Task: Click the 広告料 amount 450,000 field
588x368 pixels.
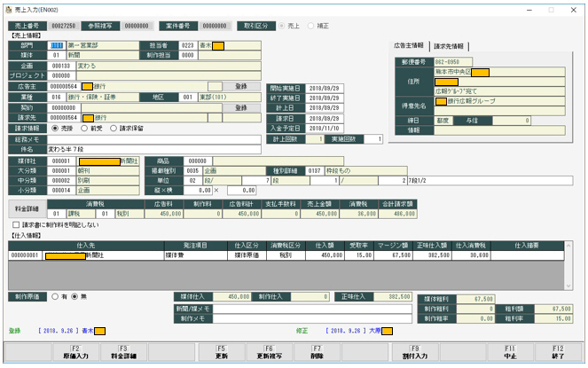Action: [x=164, y=214]
